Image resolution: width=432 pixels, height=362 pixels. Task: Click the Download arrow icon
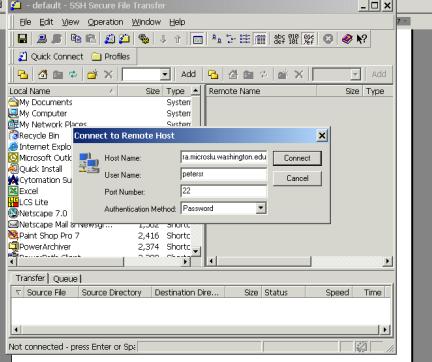click(163, 39)
